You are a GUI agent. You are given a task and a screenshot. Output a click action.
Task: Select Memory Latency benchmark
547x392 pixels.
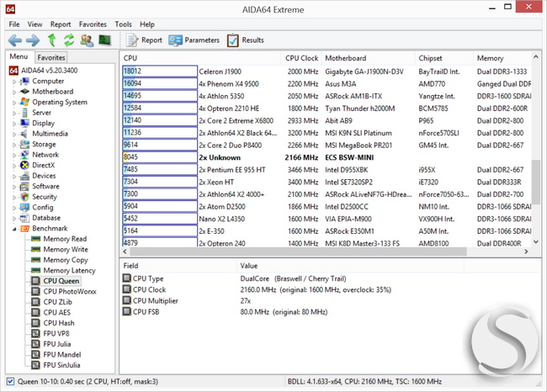click(69, 270)
